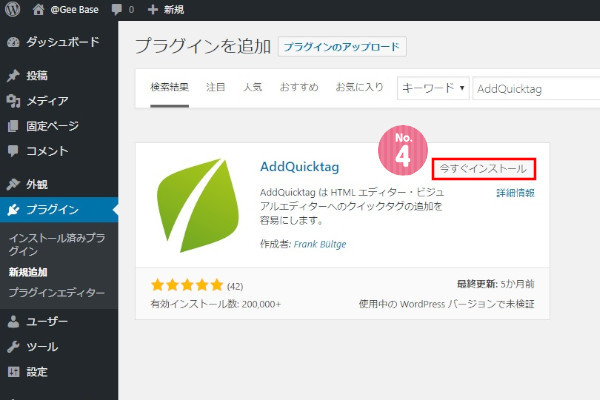Open 外観 menu item
Screen dimensions: 600x400
pos(37,184)
